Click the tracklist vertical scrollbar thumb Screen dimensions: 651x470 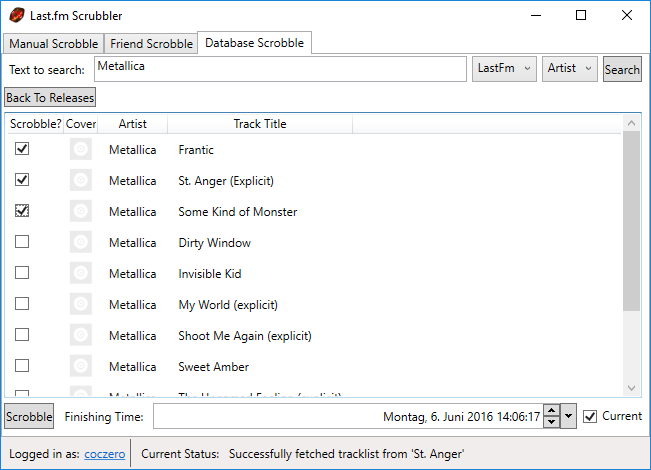point(631,220)
